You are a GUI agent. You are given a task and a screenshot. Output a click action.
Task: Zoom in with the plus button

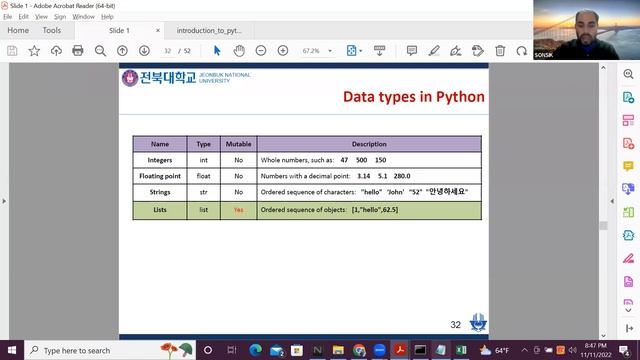coord(283,51)
